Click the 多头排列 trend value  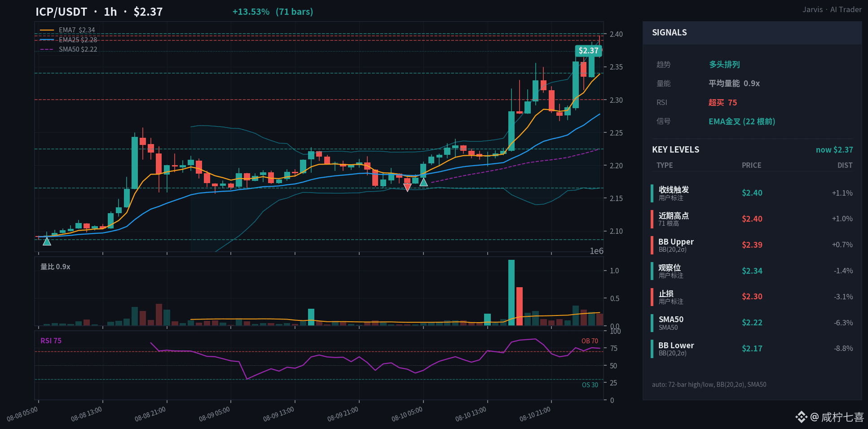coord(724,65)
